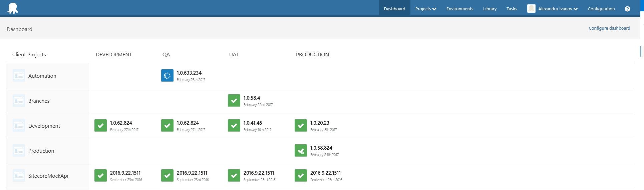
Task: Open the Branches project link
Action: pyautogui.click(x=39, y=101)
